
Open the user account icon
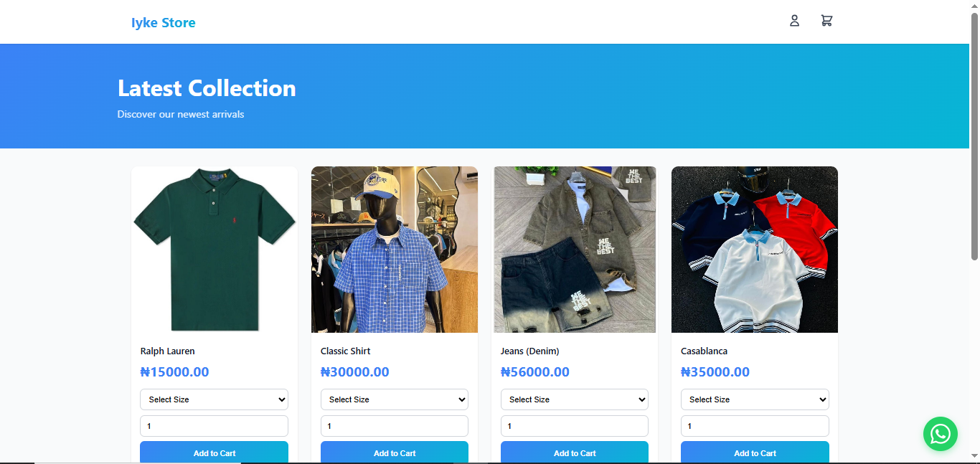[x=794, y=21]
